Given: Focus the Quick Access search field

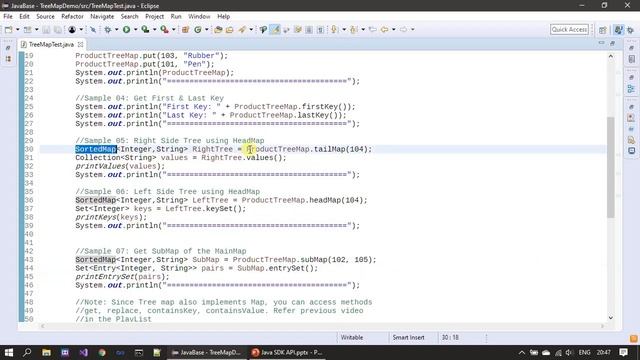Looking at the screenshot, I should [569, 29].
